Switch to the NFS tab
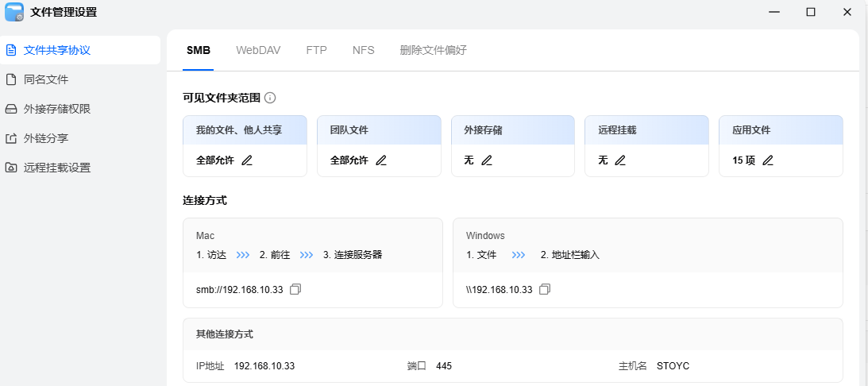868x386 pixels. coord(363,50)
